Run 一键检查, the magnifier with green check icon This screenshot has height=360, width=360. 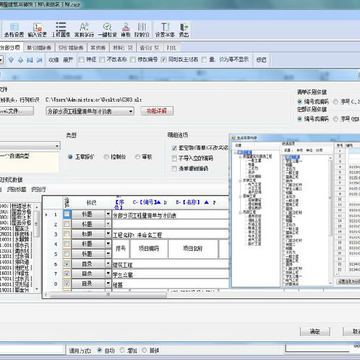tap(107, 27)
